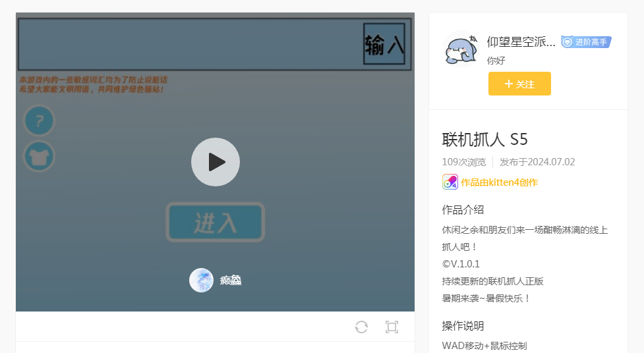Open 作品由kitten4创作 link
644x353 pixels.
coord(500,182)
